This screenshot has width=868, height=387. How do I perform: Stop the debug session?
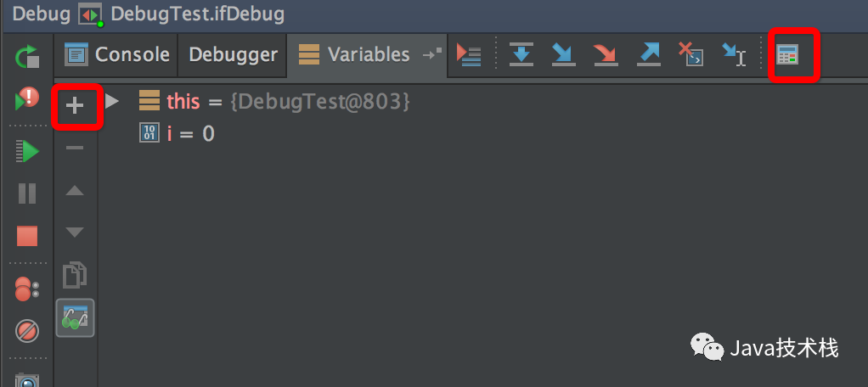coord(27,236)
